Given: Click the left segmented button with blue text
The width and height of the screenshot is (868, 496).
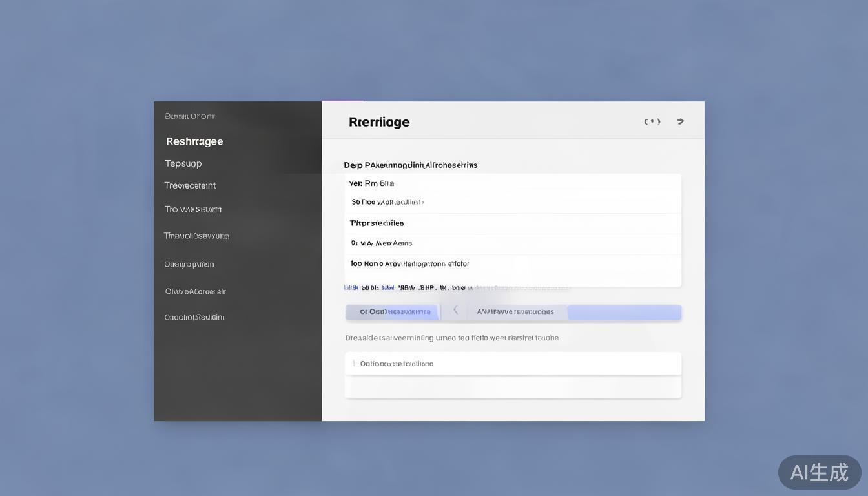Looking at the screenshot, I should 393,312.
